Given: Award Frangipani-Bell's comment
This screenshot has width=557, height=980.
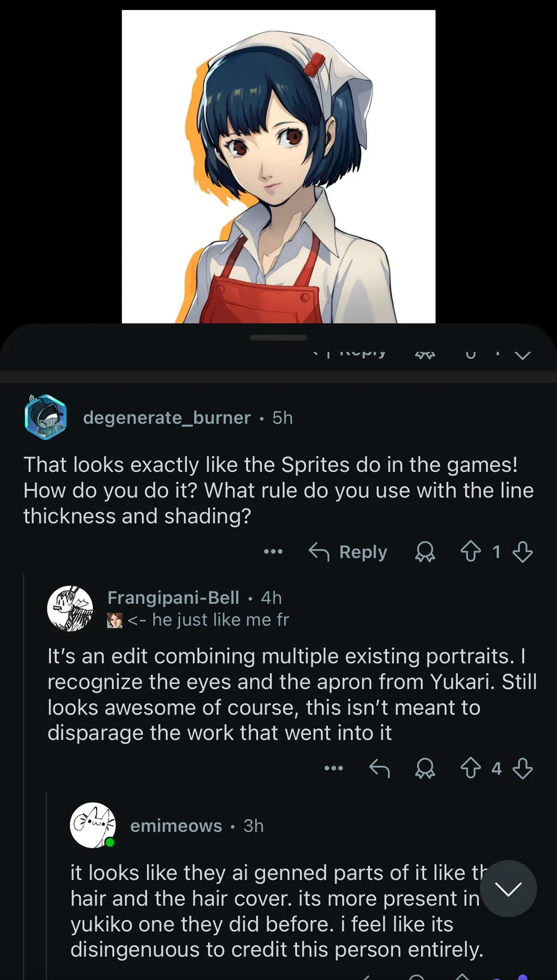Looking at the screenshot, I should tap(425, 768).
